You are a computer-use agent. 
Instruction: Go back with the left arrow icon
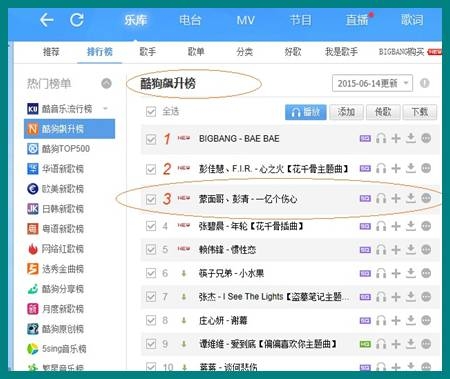click(x=47, y=20)
